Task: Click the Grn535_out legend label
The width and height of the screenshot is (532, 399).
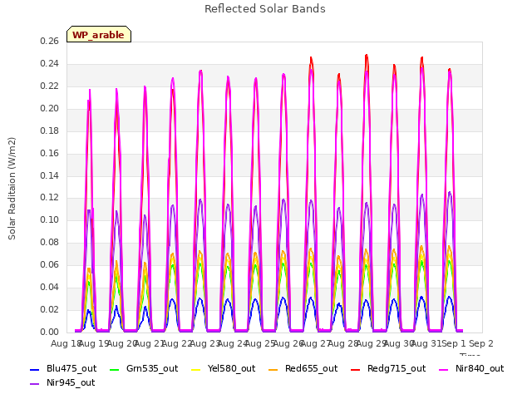Action: point(152,368)
